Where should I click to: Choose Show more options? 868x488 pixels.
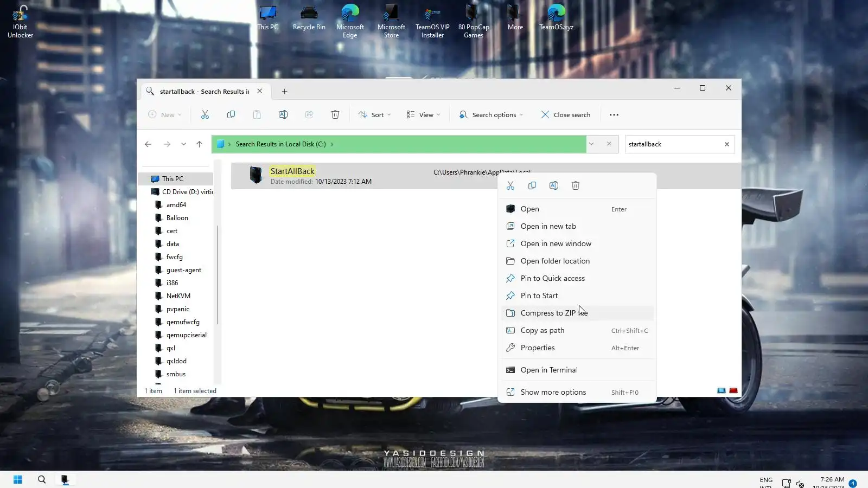point(577,392)
